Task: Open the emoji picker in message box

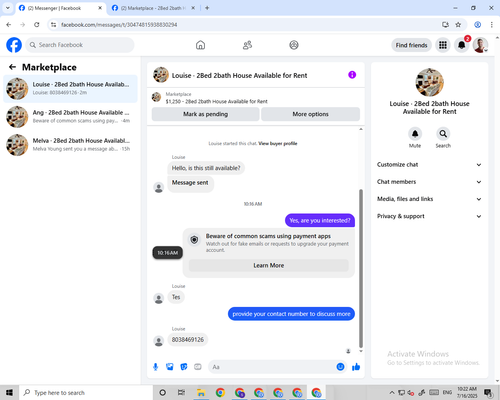Action: point(340,367)
